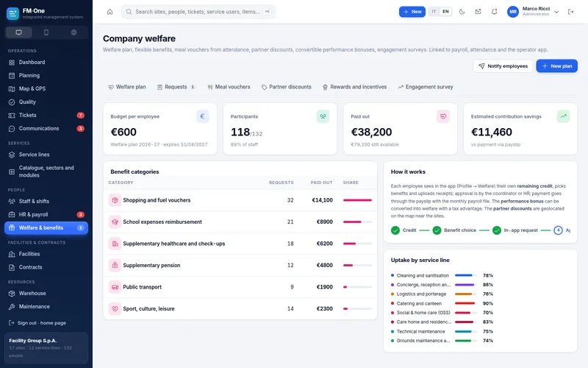This screenshot has width=588, height=368.
Task: Click the FM-One logo icon
Action: click(12, 13)
